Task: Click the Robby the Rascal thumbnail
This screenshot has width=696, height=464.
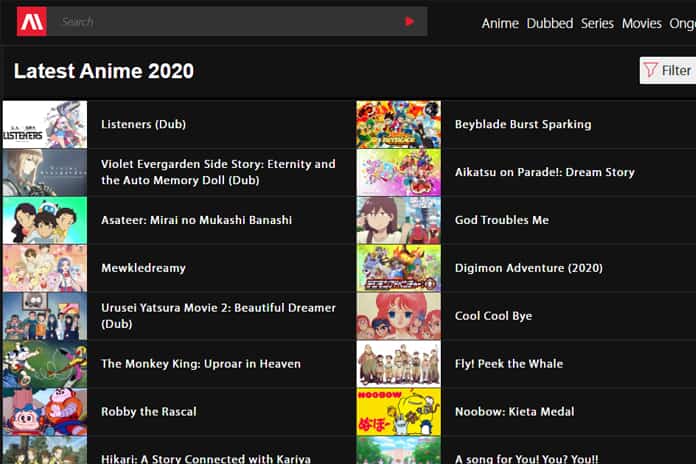Action: (x=45, y=412)
